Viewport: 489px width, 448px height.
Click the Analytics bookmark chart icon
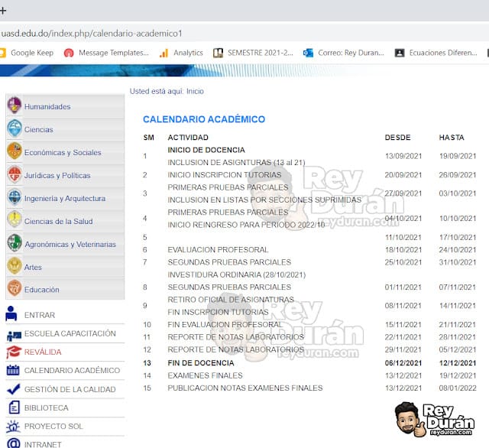(x=164, y=54)
